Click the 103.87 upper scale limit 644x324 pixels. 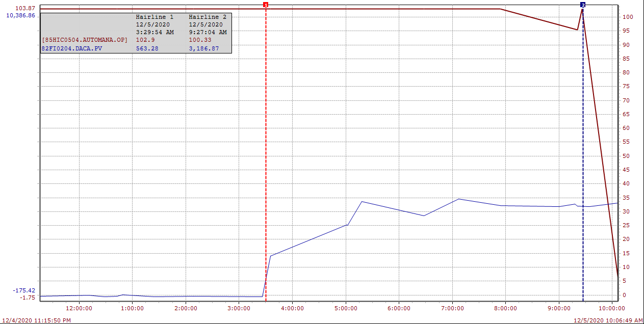(25, 9)
